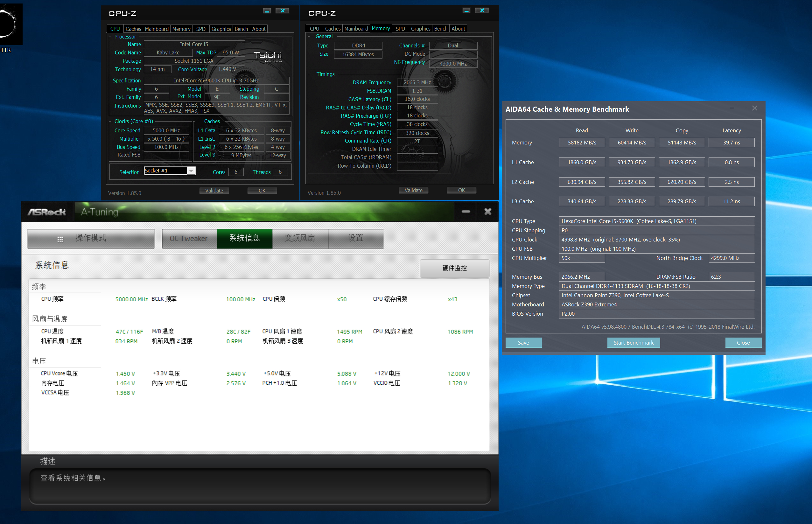812x524 pixels.
Task: Click the L1 Cache Read value 1860.0 GB/s
Action: pos(582,162)
